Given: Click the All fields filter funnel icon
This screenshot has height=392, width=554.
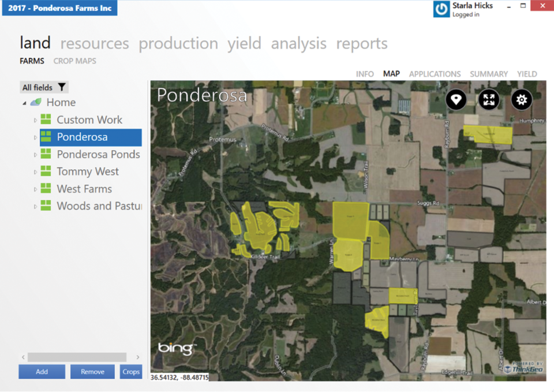Looking at the screenshot, I should 61,87.
